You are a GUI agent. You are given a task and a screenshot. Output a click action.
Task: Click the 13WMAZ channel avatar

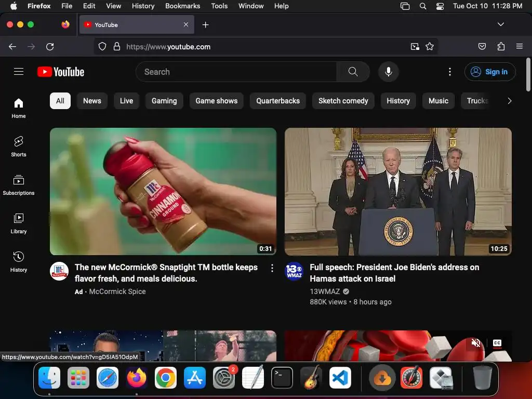point(294,271)
